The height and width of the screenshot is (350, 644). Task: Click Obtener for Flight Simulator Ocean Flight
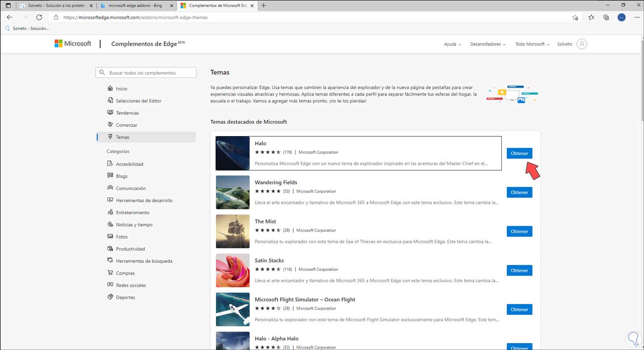pyautogui.click(x=519, y=309)
